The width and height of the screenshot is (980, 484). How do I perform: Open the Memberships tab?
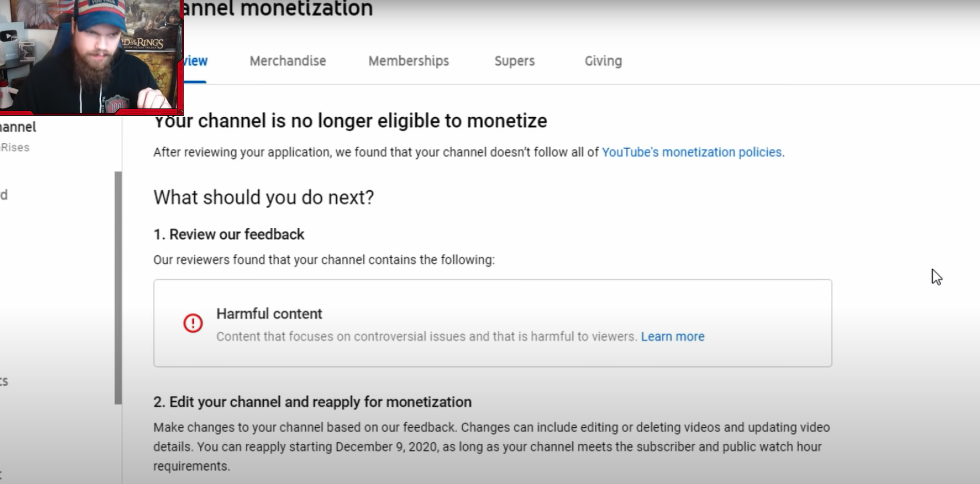pos(408,61)
